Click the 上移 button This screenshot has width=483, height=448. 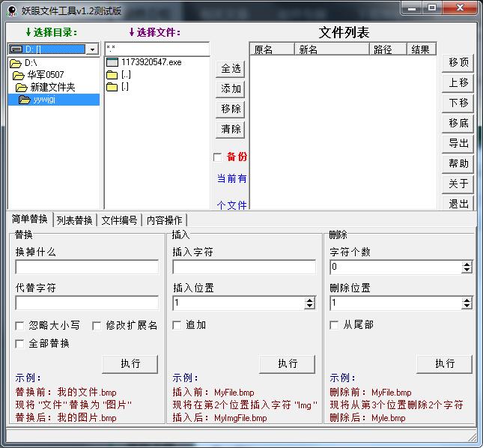pyautogui.click(x=458, y=83)
